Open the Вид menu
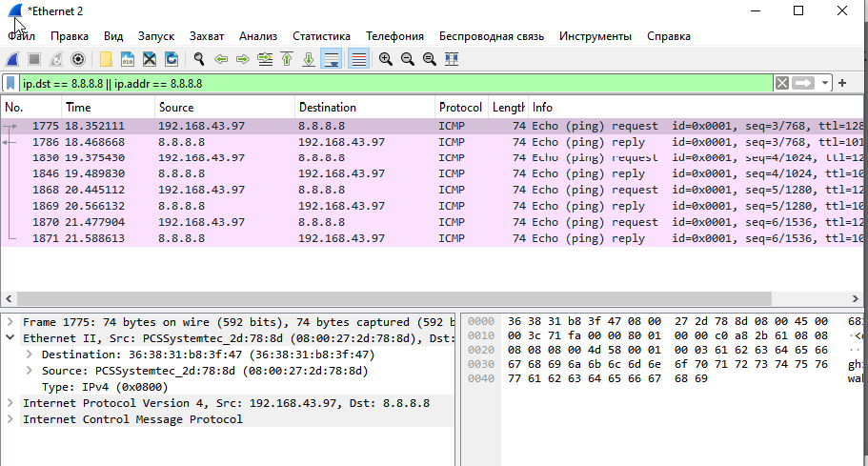 click(x=113, y=36)
